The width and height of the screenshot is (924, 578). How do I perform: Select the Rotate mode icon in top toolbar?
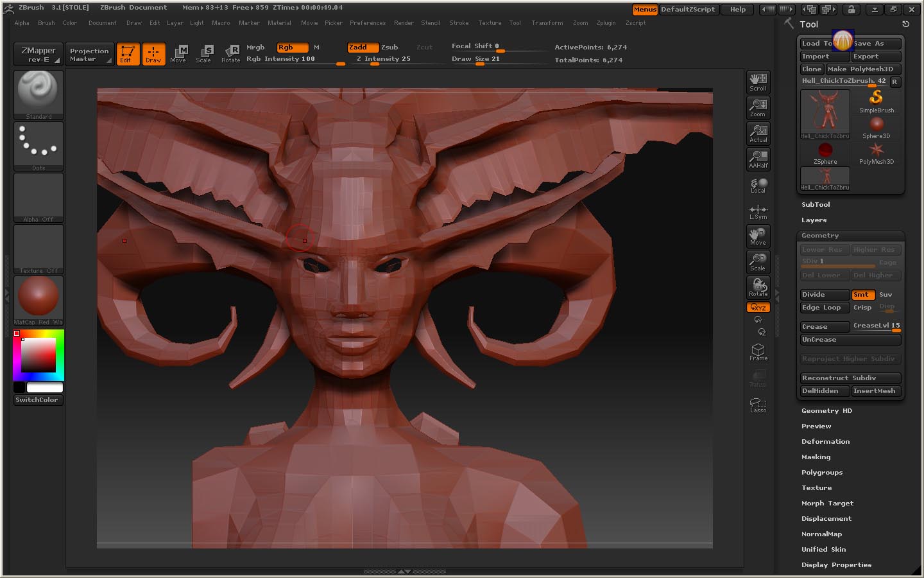[230, 54]
